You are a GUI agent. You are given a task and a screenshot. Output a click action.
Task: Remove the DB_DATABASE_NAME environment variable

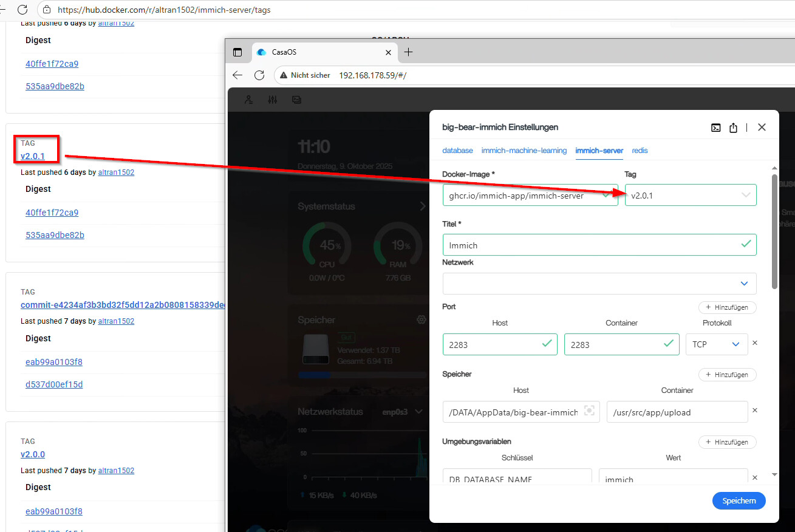coord(755,478)
